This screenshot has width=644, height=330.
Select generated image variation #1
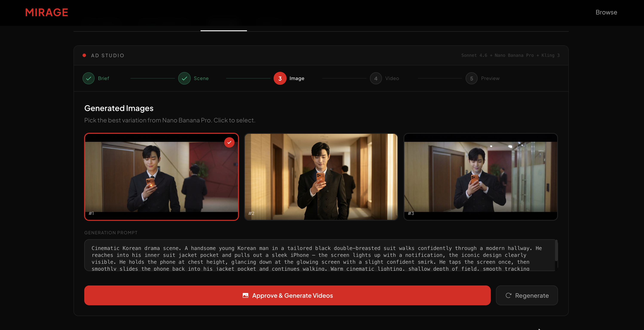161,177
